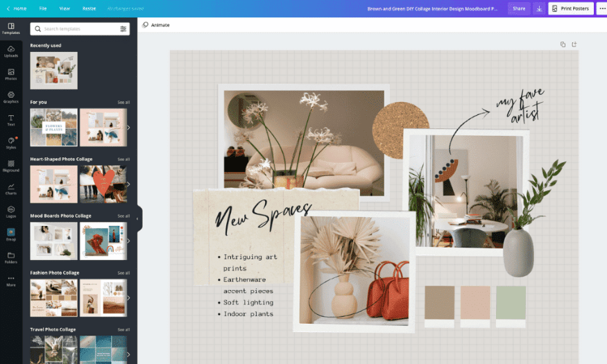Image resolution: width=607 pixels, height=364 pixels.
Task: Click the download icon in top bar
Action: [539, 8]
